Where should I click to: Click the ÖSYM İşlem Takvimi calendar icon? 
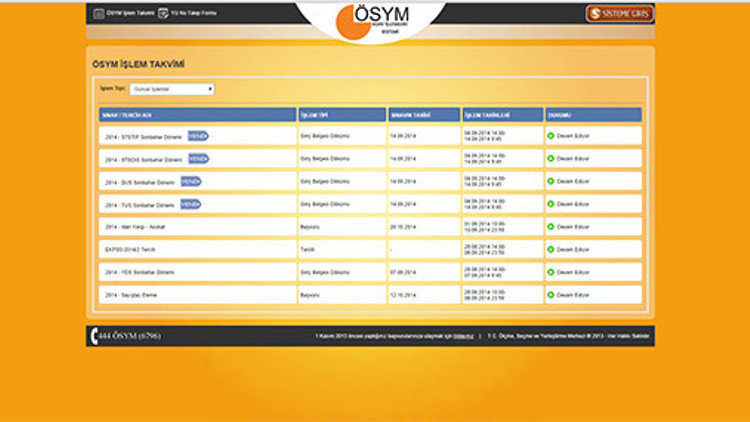pyautogui.click(x=98, y=13)
